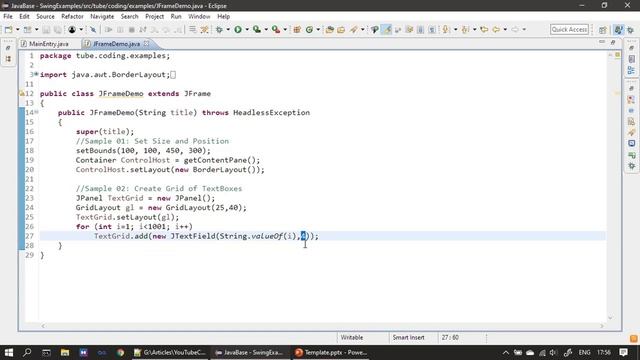This screenshot has height=360, width=640.
Task: Click the Back navigation arrow icon
Action: pos(496,29)
